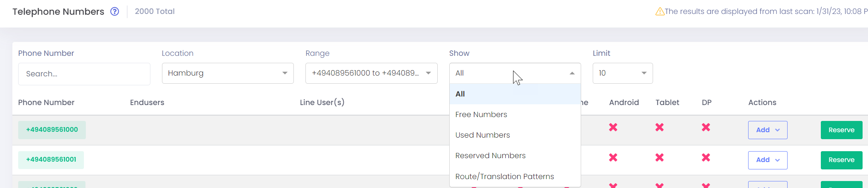Click the help question mark icon
This screenshot has width=868, height=188.
click(114, 11)
